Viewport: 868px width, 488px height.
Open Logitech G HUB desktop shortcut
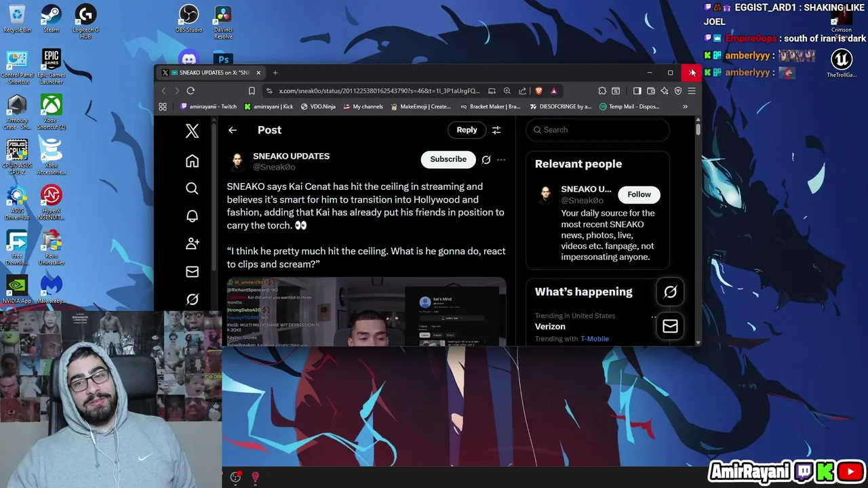pyautogui.click(x=85, y=22)
